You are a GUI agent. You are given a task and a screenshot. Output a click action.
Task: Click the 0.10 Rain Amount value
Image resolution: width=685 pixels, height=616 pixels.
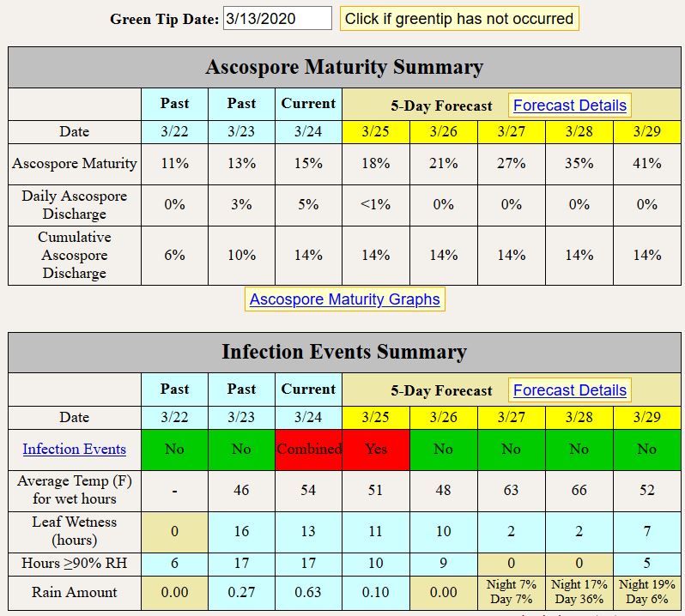tap(376, 593)
